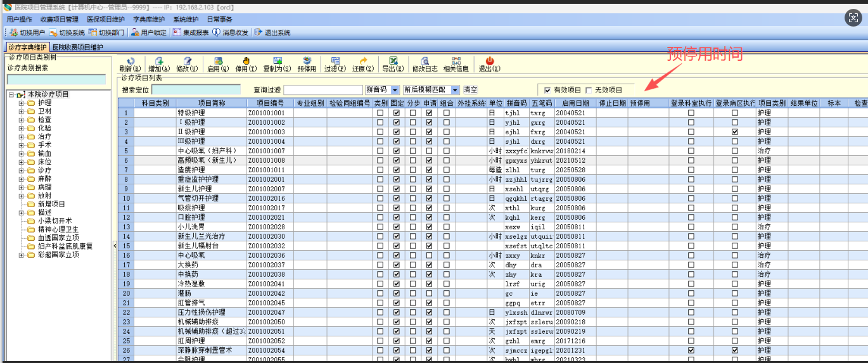
Task: Expand the 护理 tree node
Action: pyautogui.click(x=22, y=103)
